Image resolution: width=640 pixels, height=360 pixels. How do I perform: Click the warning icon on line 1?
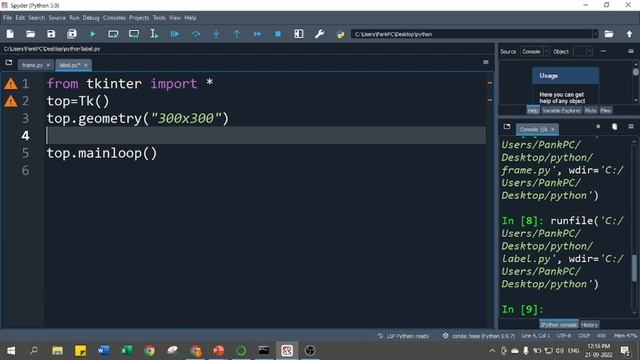click(x=11, y=84)
